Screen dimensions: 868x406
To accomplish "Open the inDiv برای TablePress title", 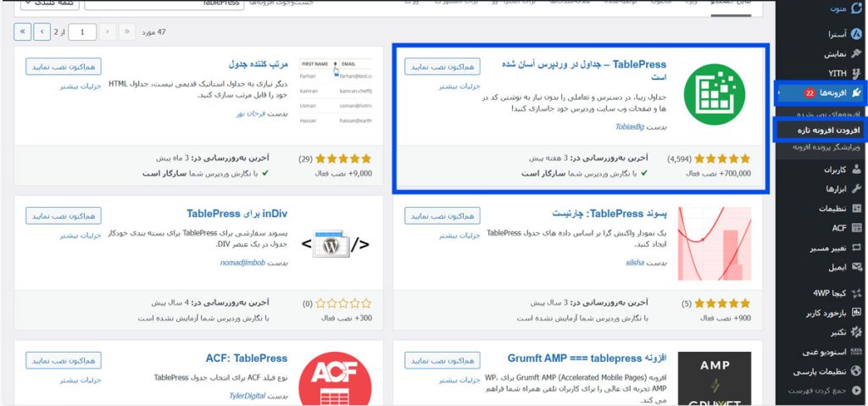I will point(237,214).
